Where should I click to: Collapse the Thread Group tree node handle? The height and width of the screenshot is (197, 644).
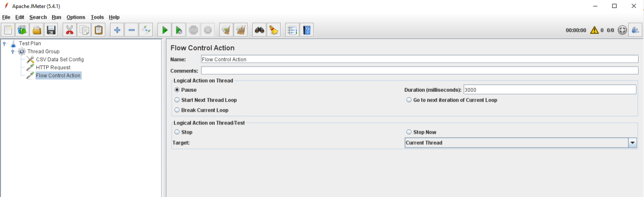point(13,52)
